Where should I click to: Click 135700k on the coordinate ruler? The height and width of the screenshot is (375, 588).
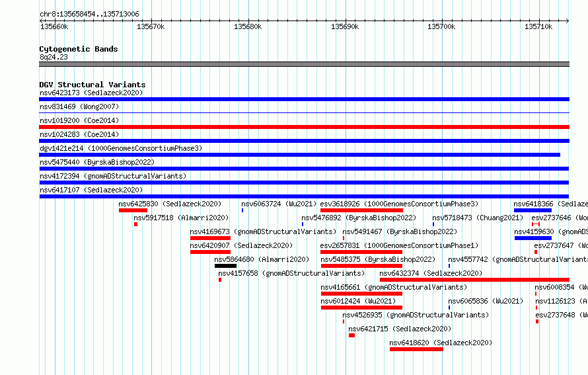click(441, 26)
